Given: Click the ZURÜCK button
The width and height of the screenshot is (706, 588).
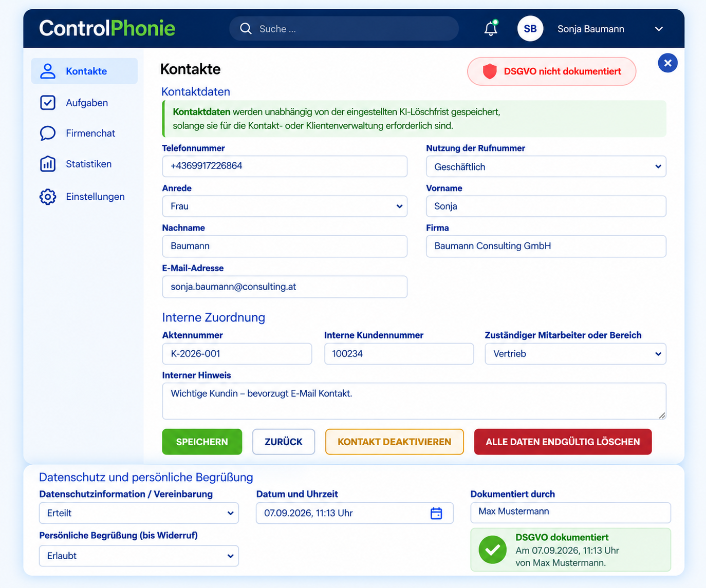Looking at the screenshot, I should (x=284, y=442).
